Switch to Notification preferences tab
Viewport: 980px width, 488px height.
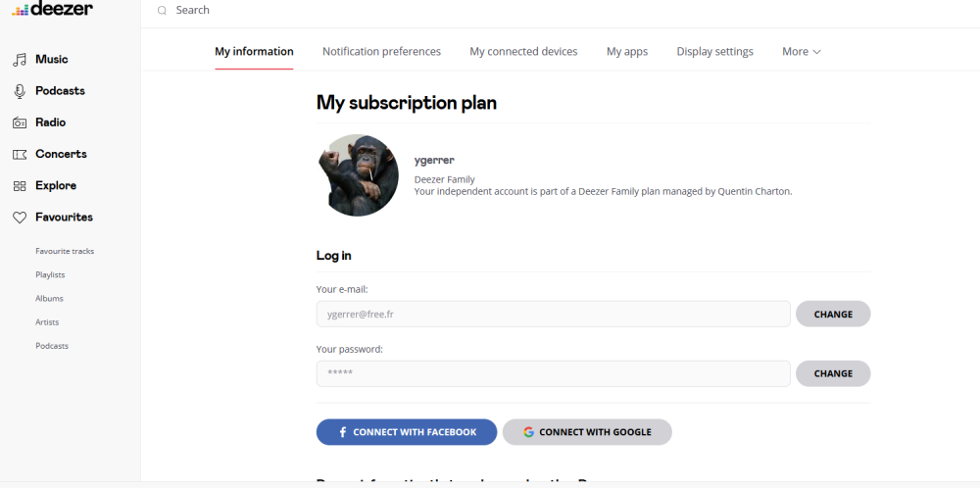coord(381,52)
